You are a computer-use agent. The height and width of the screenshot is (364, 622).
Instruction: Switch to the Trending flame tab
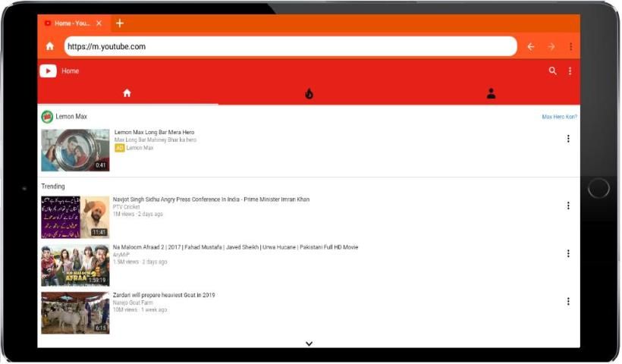[309, 93]
